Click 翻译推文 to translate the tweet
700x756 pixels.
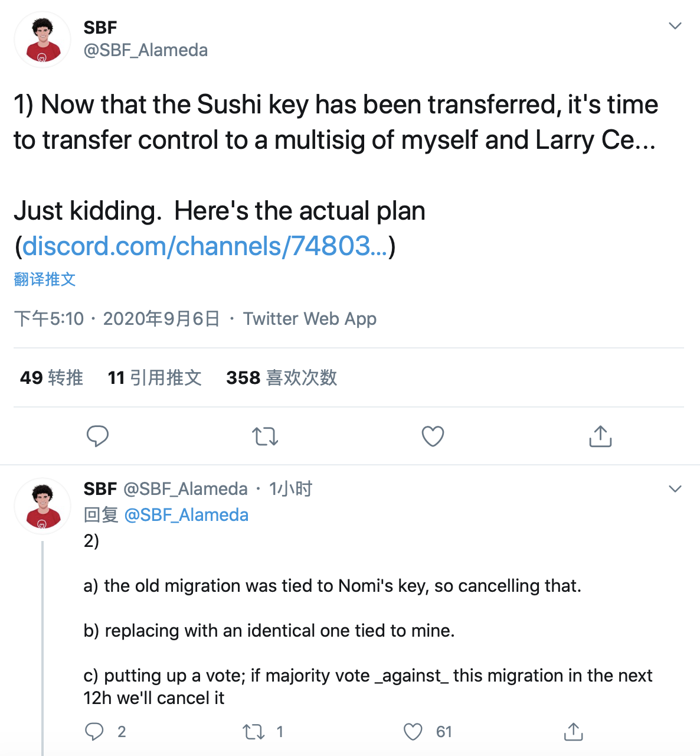pos(45,279)
